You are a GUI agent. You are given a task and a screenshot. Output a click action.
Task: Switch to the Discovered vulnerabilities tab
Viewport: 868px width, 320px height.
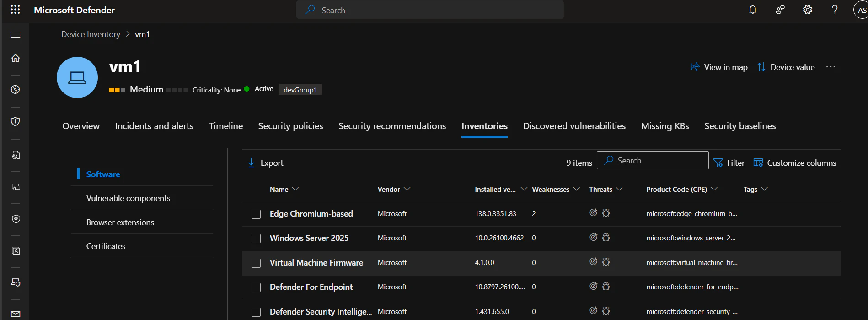coord(574,126)
